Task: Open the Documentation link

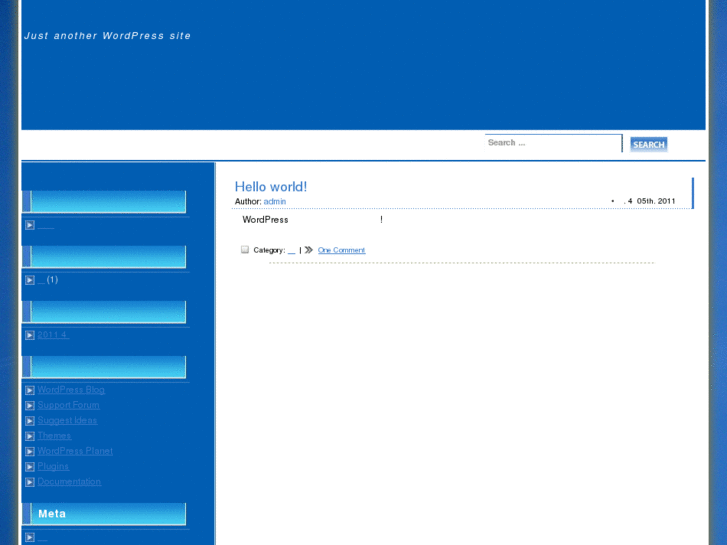Action: [69, 481]
